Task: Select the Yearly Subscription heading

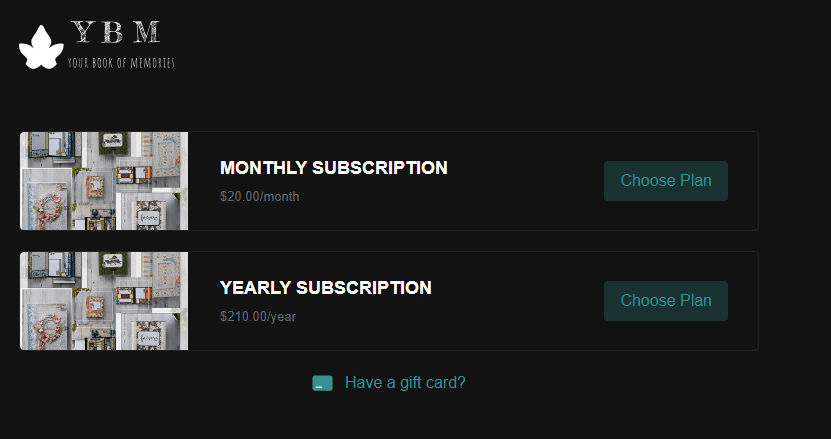Action: point(325,288)
